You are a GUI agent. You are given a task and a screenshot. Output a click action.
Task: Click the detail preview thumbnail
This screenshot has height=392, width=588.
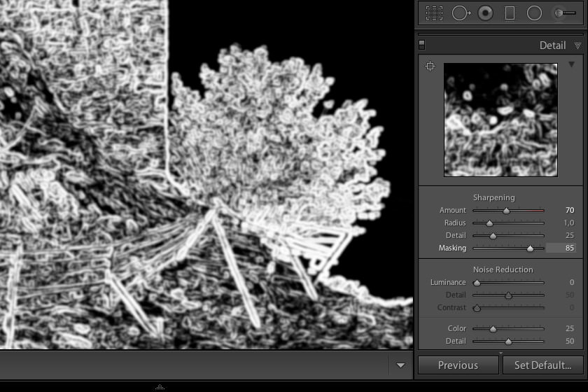(x=500, y=120)
